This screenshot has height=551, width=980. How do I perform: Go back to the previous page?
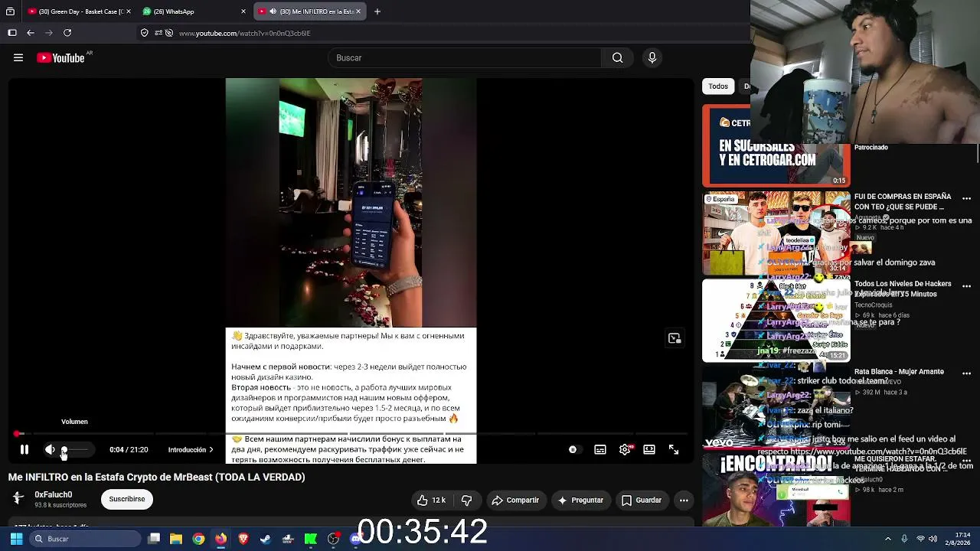(31, 33)
